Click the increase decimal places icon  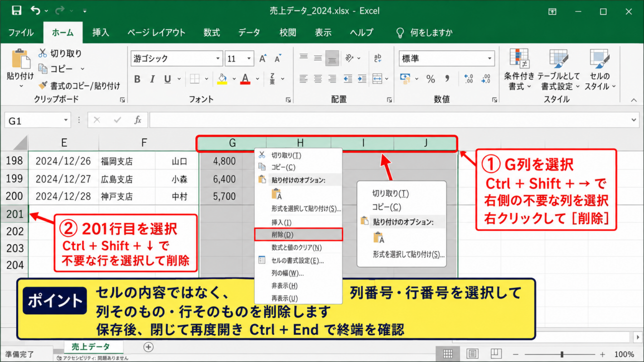tap(469, 79)
